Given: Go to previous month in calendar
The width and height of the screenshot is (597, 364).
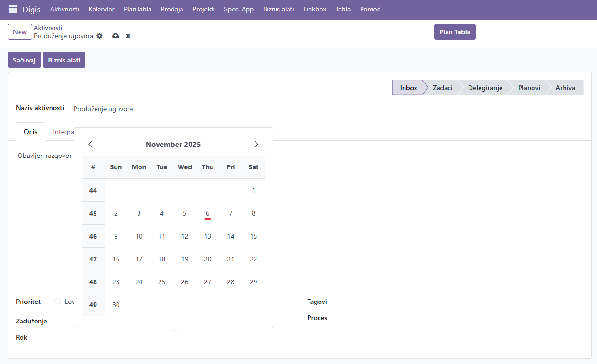Looking at the screenshot, I should pos(90,144).
